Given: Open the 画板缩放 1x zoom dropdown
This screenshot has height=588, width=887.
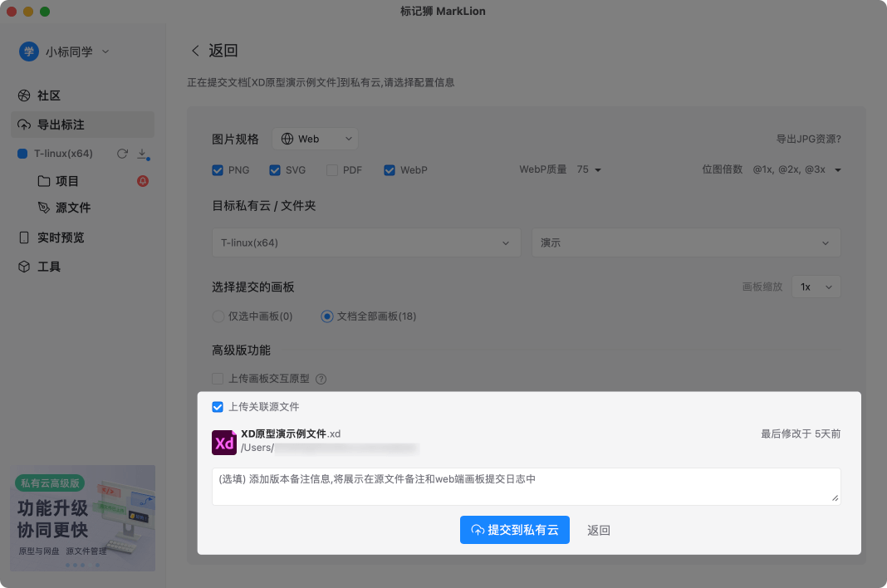Looking at the screenshot, I should pyautogui.click(x=816, y=286).
